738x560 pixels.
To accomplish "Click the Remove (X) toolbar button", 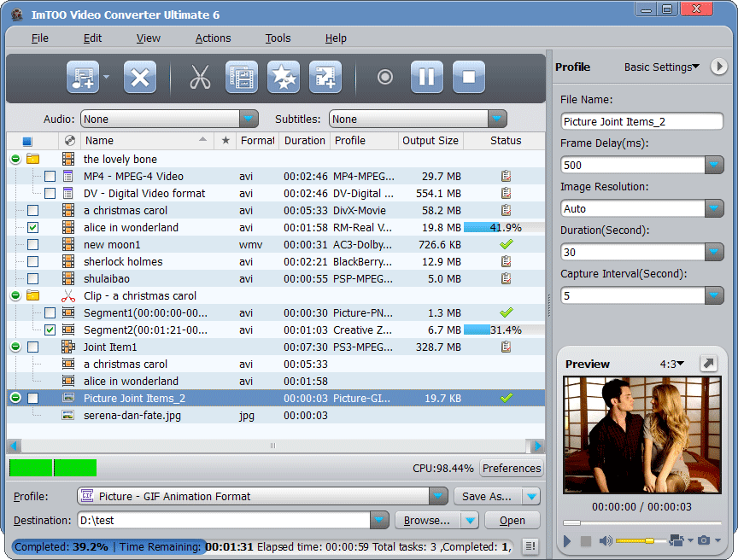I will point(140,77).
